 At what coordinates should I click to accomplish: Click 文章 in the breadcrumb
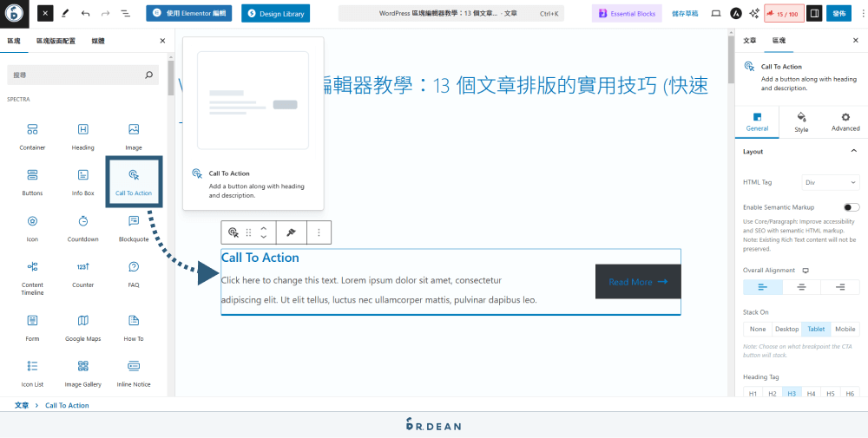pyautogui.click(x=22, y=405)
